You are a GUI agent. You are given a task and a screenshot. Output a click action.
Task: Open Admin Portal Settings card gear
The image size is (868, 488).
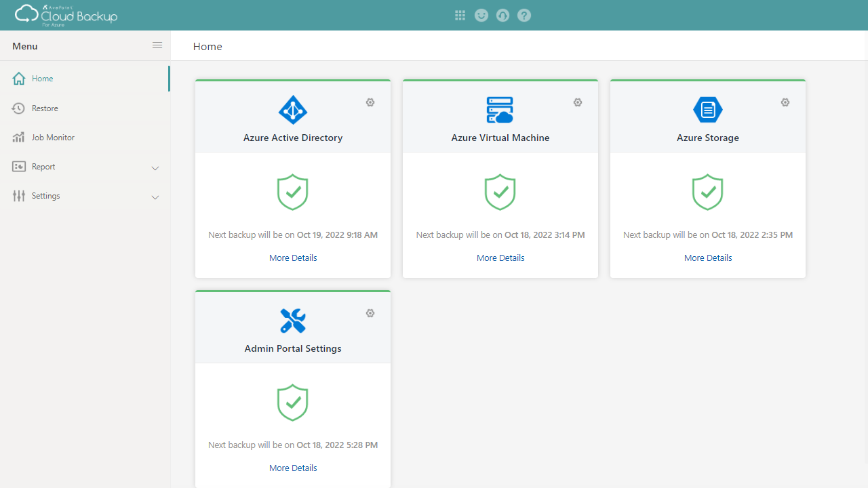point(370,313)
